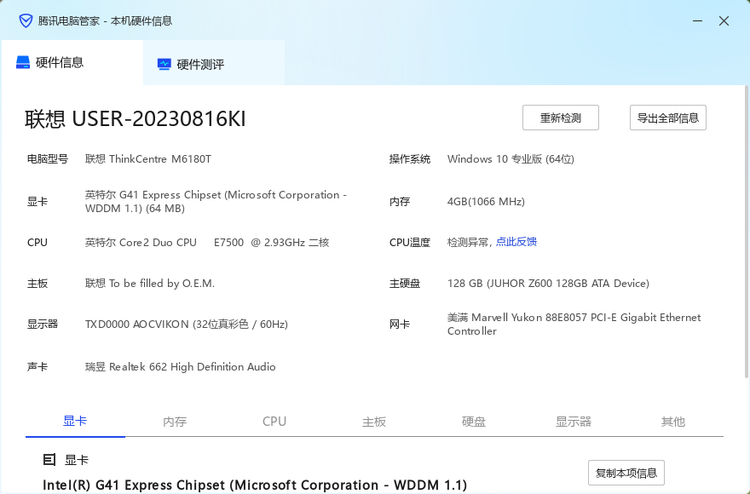Click the Tencent PC Manager shield logo

tap(26, 20)
